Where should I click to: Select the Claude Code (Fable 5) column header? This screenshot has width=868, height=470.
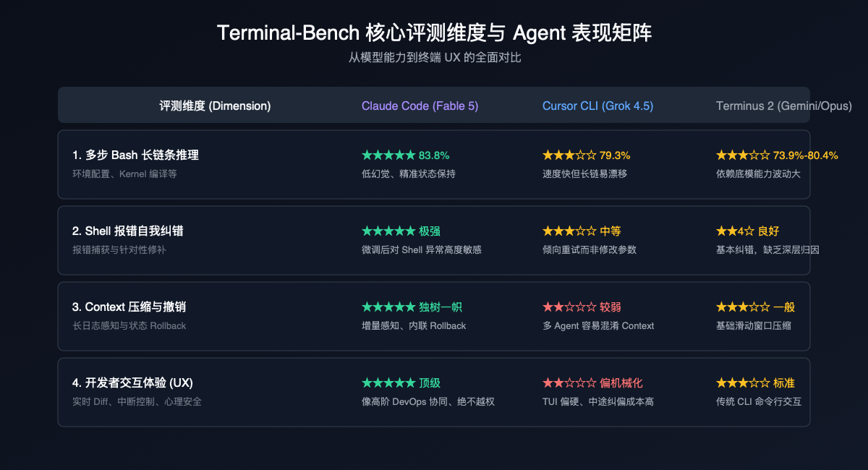coord(420,106)
